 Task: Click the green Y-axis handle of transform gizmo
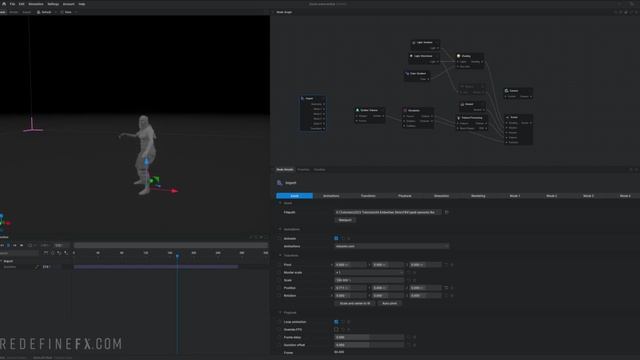[155, 179]
